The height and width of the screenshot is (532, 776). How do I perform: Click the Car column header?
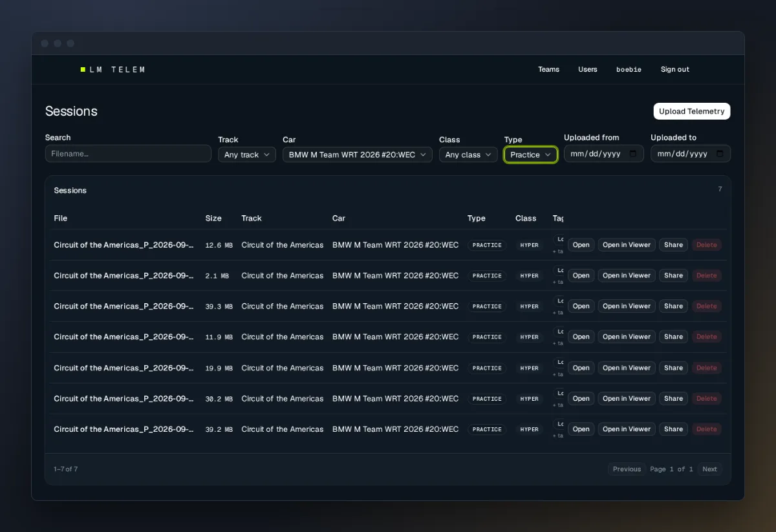pyautogui.click(x=339, y=218)
